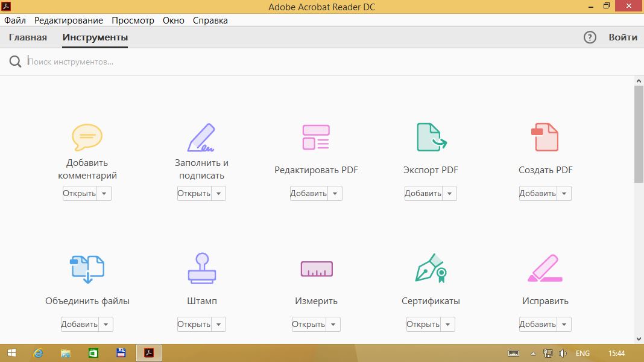Expand dropdown arrow under Экспорт PDF
Screen dimensions: 644x362
[449, 194]
